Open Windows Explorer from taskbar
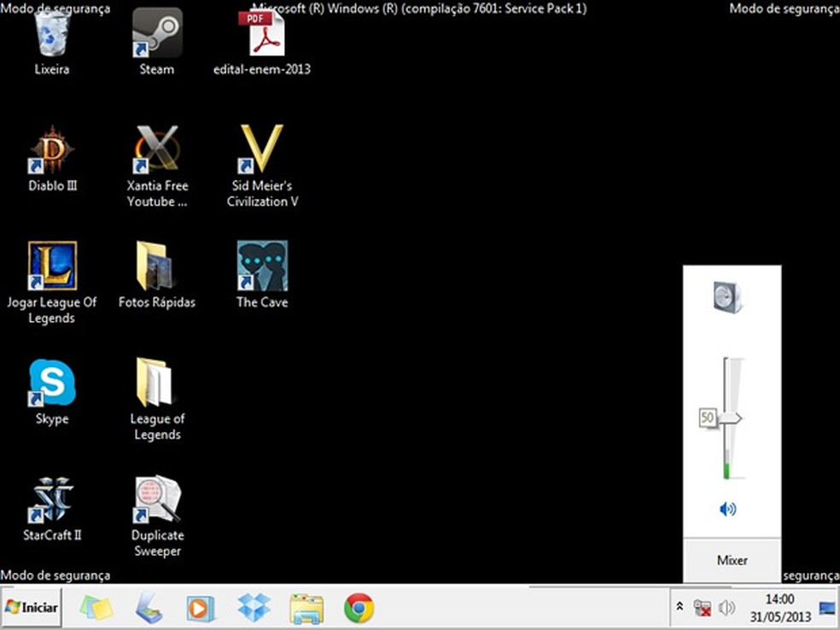840x630 pixels. [x=306, y=608]
